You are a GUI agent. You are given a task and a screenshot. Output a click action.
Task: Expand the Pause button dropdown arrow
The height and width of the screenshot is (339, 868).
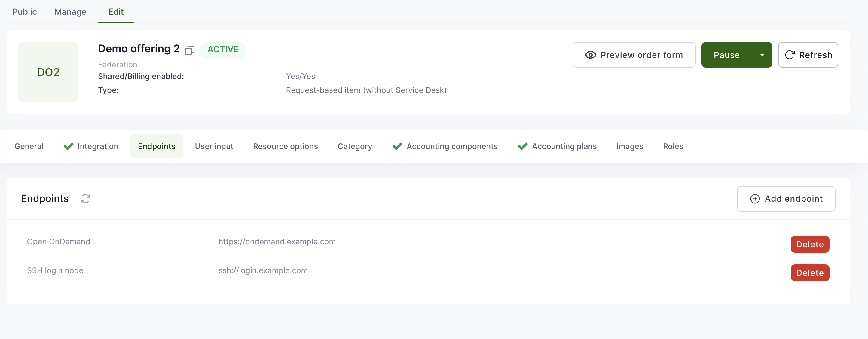[762, 55]
